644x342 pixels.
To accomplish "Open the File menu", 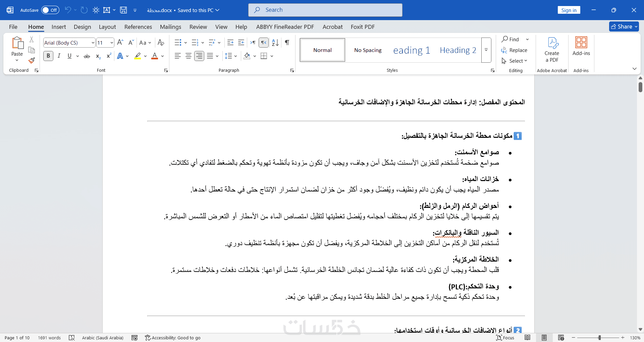I will 13,27.
